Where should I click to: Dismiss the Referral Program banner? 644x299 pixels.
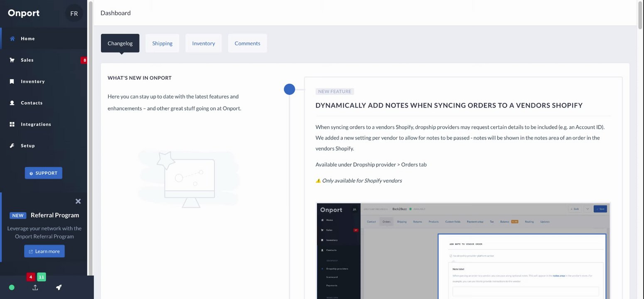(78, 201)
